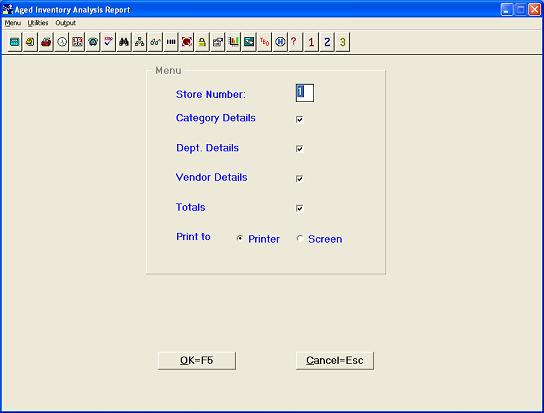Click the alarm clock icon
544x413 pixels.
click(93, 42)
